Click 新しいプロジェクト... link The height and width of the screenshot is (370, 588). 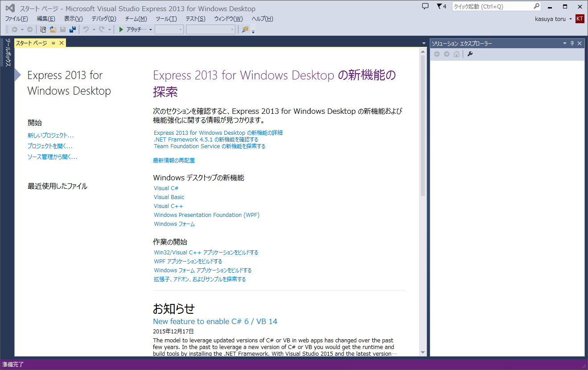click(x=51, y=135)
